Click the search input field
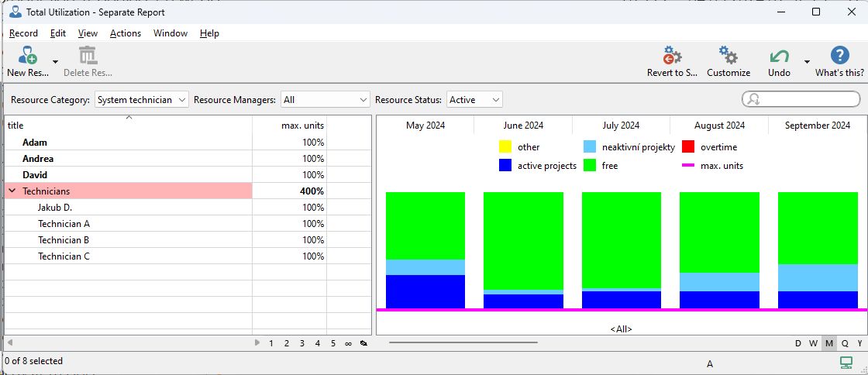 [x=808, y=99]
